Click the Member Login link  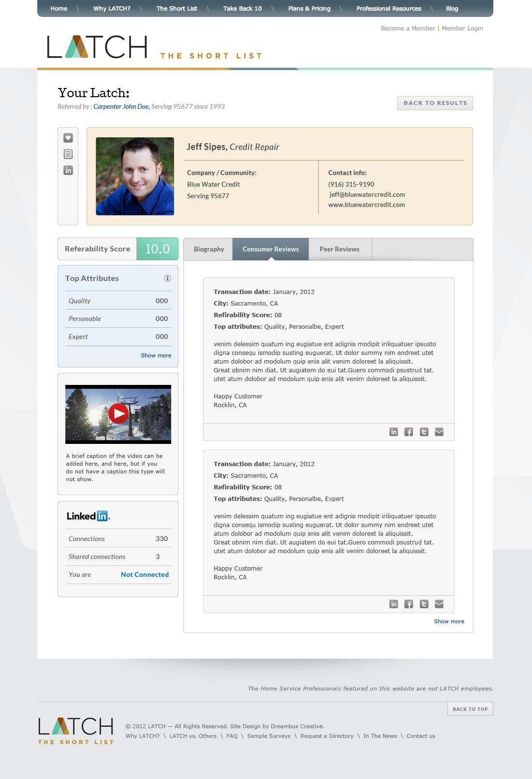click(x=462, y=29)
